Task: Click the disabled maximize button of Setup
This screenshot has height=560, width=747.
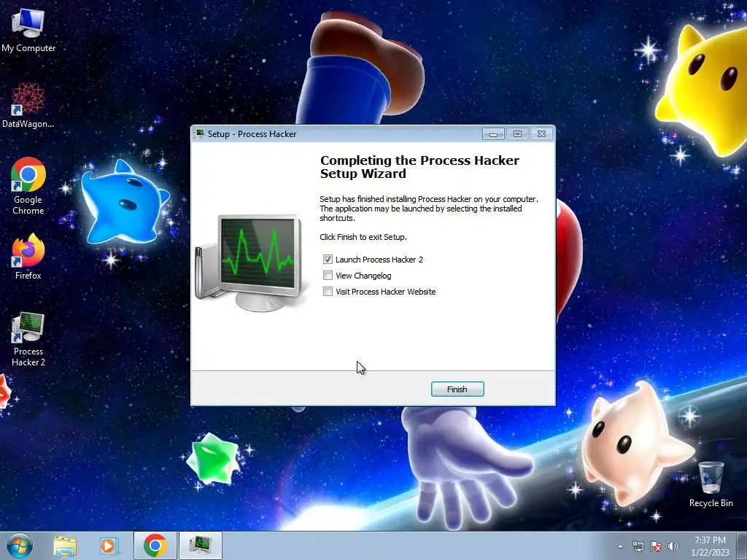Action: (x=517, y=134)
